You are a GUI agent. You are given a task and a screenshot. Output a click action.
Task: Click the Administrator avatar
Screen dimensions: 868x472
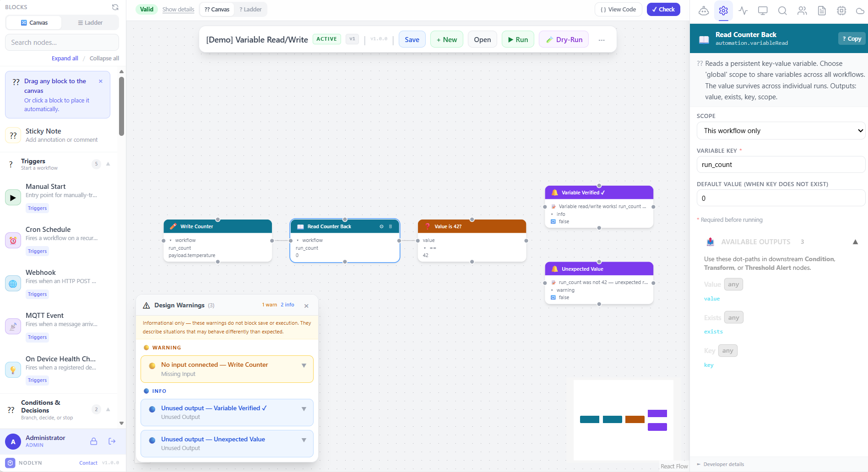coord(13,441)
